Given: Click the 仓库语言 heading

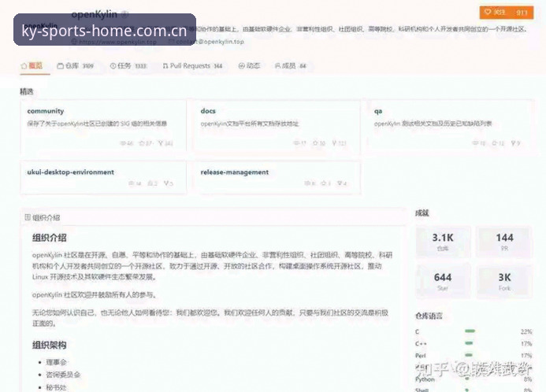Looking at the screenshot, I should point(429,316).
